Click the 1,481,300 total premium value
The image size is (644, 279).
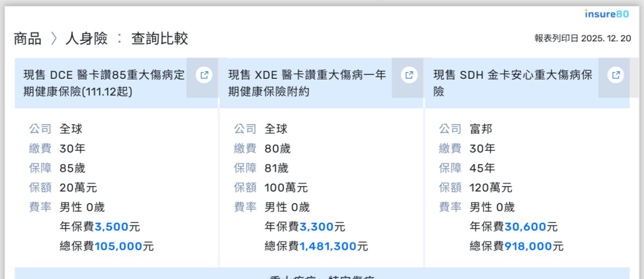pyautogui.click(x=328, y=246)
